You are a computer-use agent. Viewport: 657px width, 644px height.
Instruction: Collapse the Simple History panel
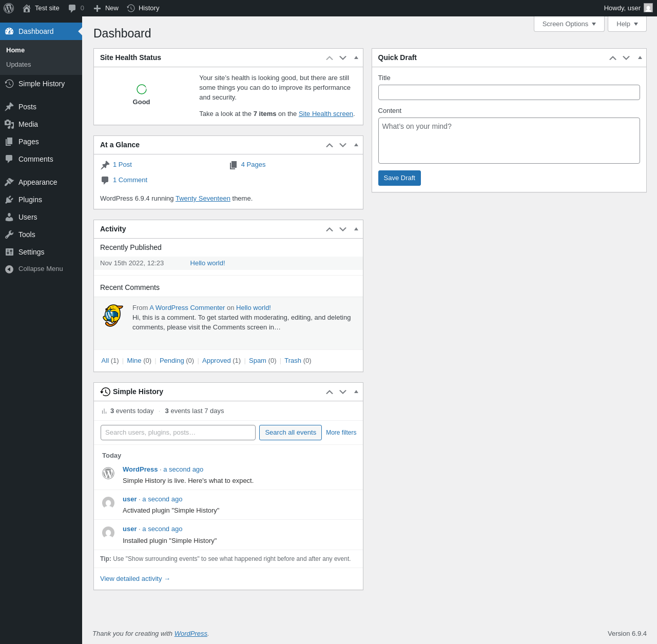tap(356, 392)
